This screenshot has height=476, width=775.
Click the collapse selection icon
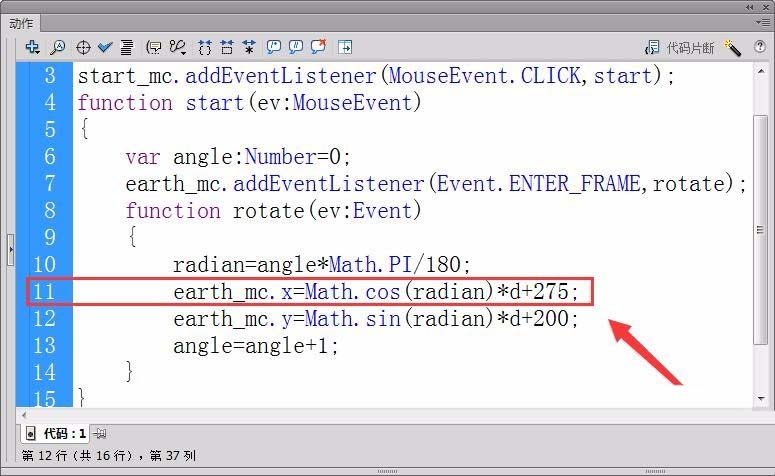(227, 47)
